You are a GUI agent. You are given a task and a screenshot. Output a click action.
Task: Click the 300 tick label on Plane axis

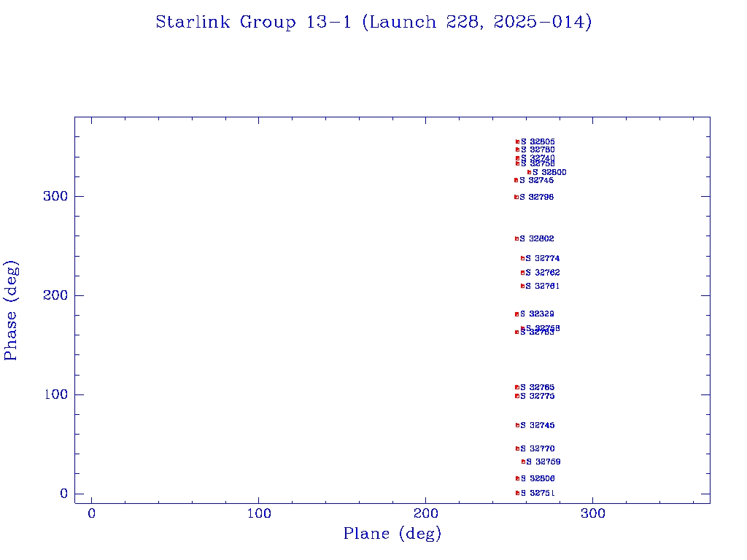(592, 513)
